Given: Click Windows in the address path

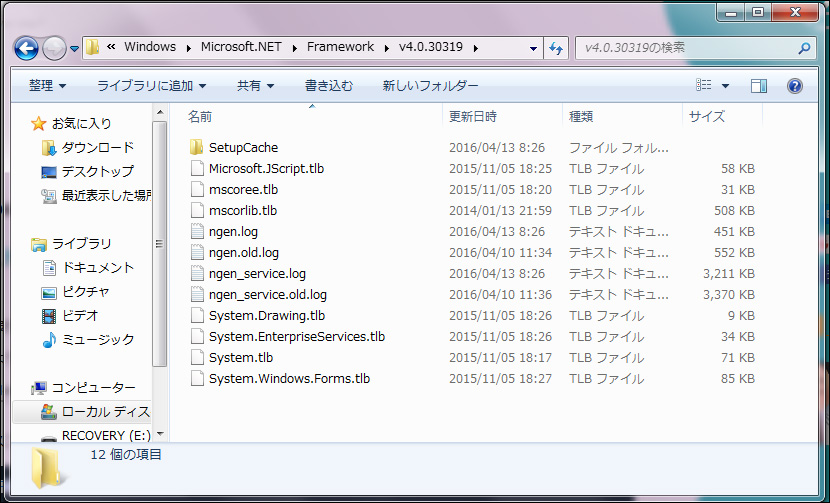Looking at the screenshot, I should [x=150, y=47].
